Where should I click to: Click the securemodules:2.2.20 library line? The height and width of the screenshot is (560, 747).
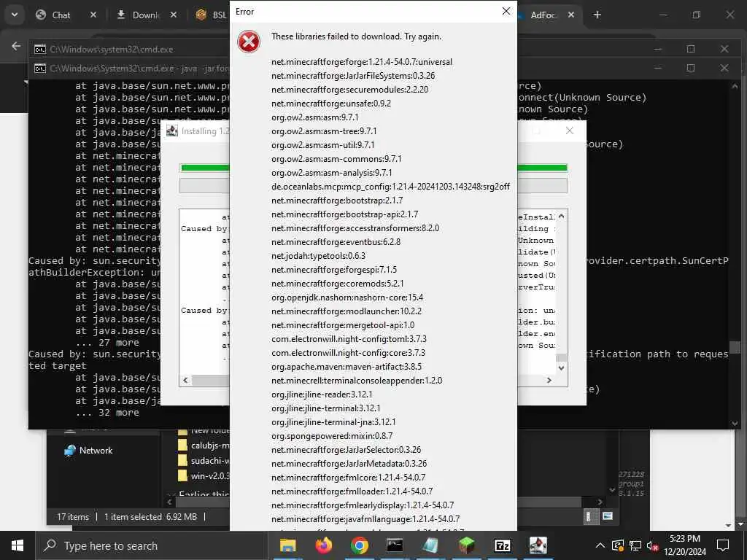point(349,90)
